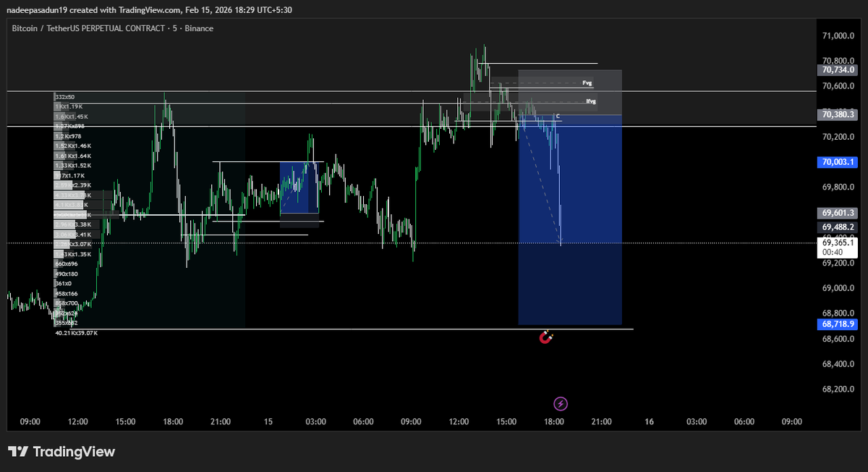Click the purple lightning bolt icon

(x=561, y=404)
